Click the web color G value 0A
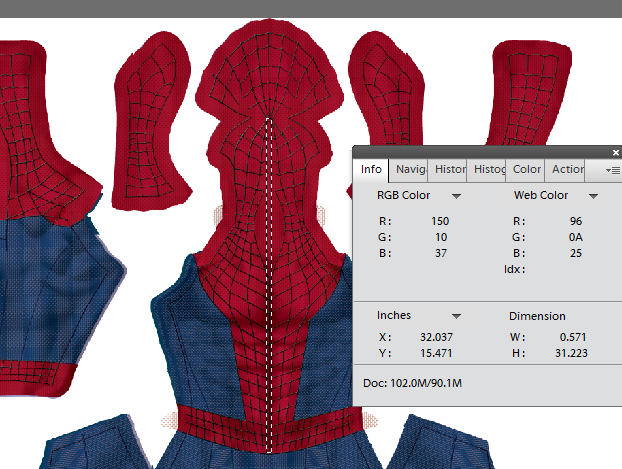Image resolution: width=622 pixels, height=469 pixels. pyautogui.click(x=576, y=237)
